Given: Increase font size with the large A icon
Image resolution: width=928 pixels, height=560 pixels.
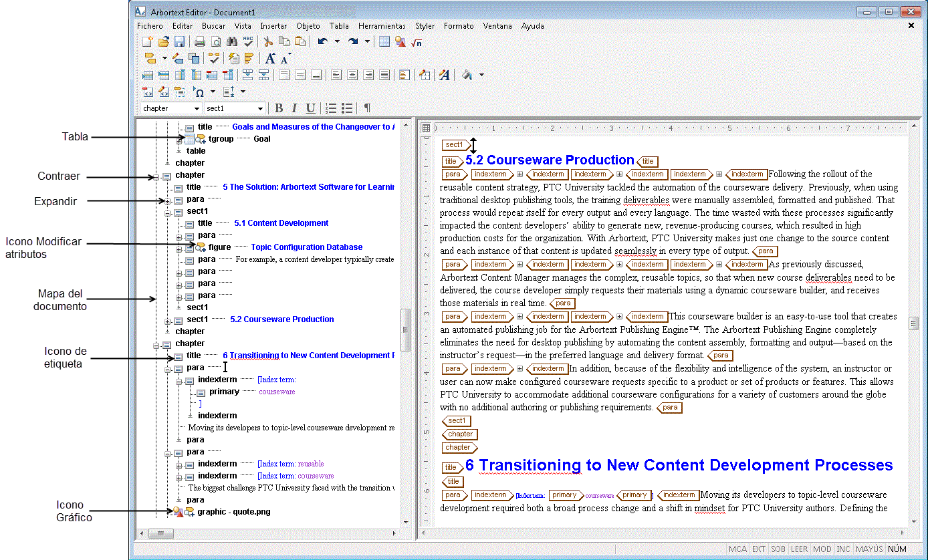Looking at the screenshot, I should pyautogui.click(x=269, y=58).
